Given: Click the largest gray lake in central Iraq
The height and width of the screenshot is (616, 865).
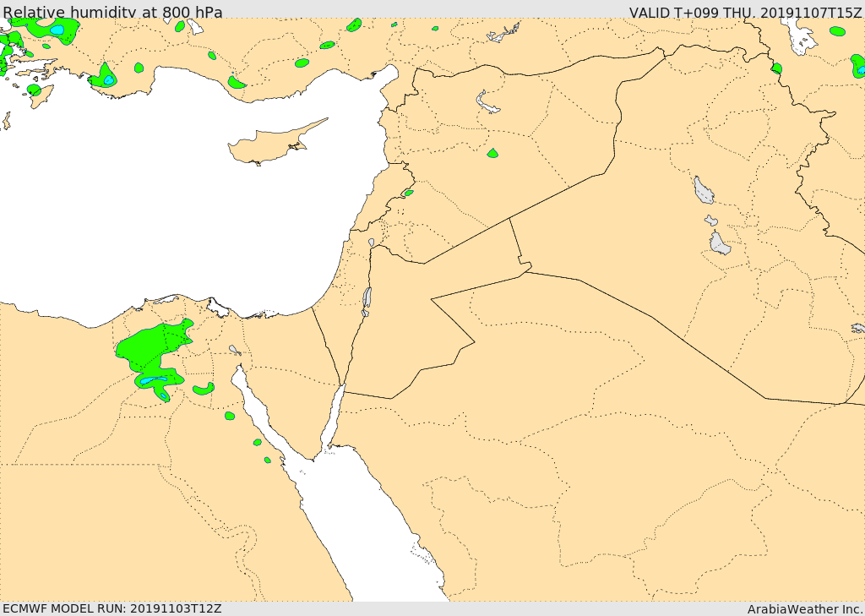Looking at the screenshot, I should [x=704, y=190].
